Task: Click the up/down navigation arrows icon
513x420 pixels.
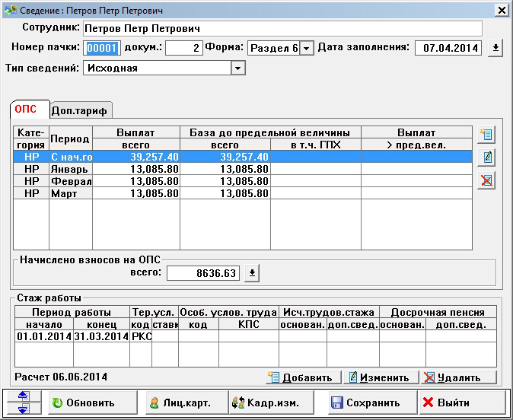Action: 22,402
